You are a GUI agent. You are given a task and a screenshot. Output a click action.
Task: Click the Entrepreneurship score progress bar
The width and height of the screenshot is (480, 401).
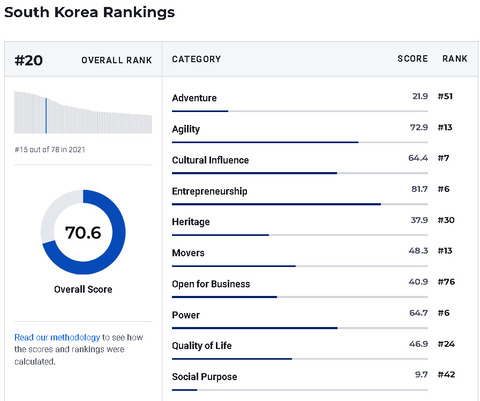point(300,204)
